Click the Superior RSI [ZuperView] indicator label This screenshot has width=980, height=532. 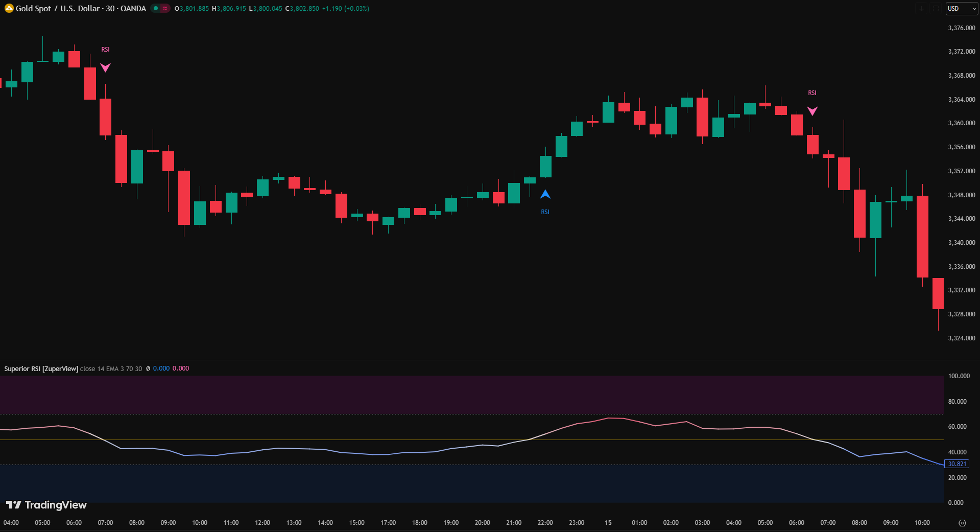click(41, 368)
